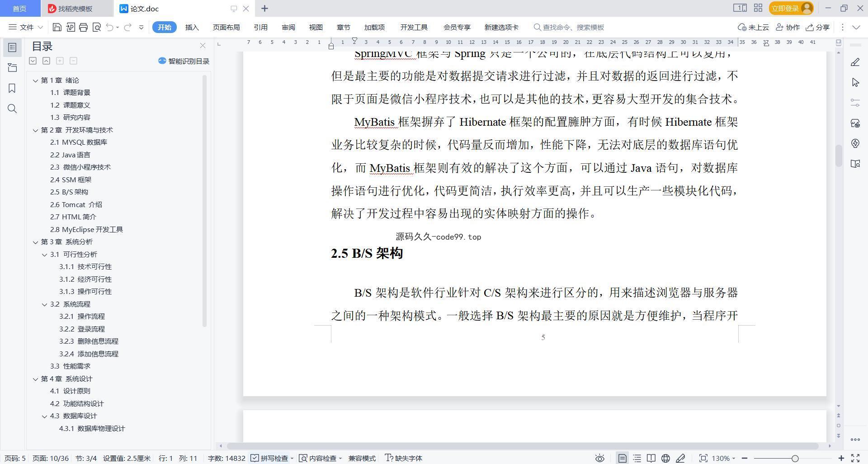Click the writing mode pen icon in status bar
868x464 pixels.
(680, 458)
